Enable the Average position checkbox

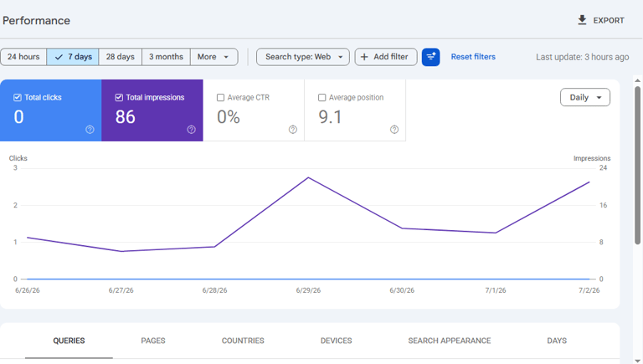pyautogui.click(x=321, y=98)
